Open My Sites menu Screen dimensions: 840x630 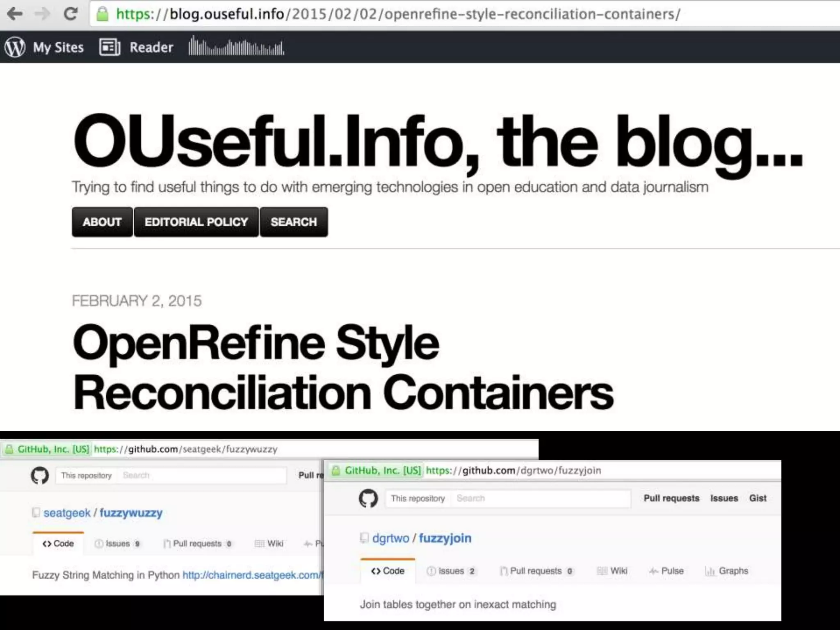[58, 47]
